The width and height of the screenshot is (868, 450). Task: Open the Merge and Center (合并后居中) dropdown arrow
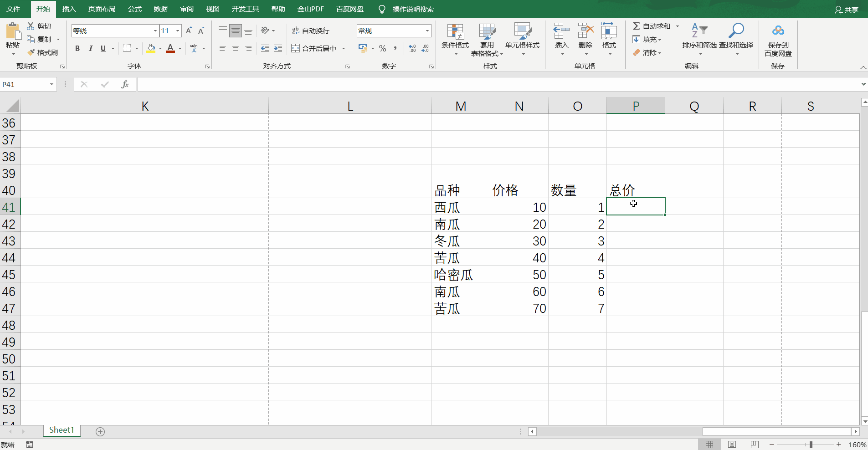pyautogui.click(x=344, y=48)
